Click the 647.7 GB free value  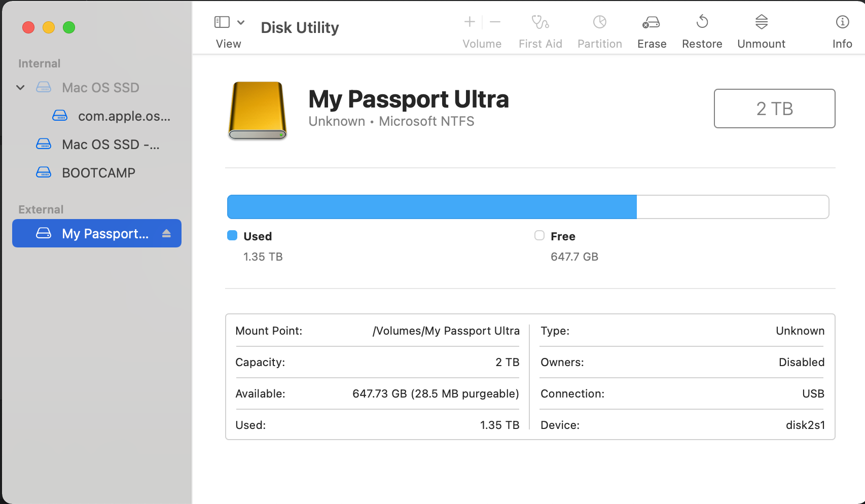point(574,257)
